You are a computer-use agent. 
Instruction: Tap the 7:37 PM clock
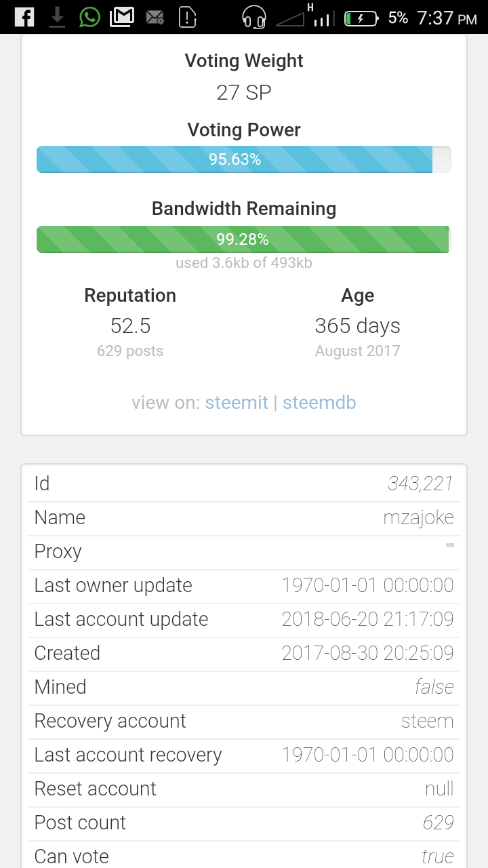coord(447,18)
